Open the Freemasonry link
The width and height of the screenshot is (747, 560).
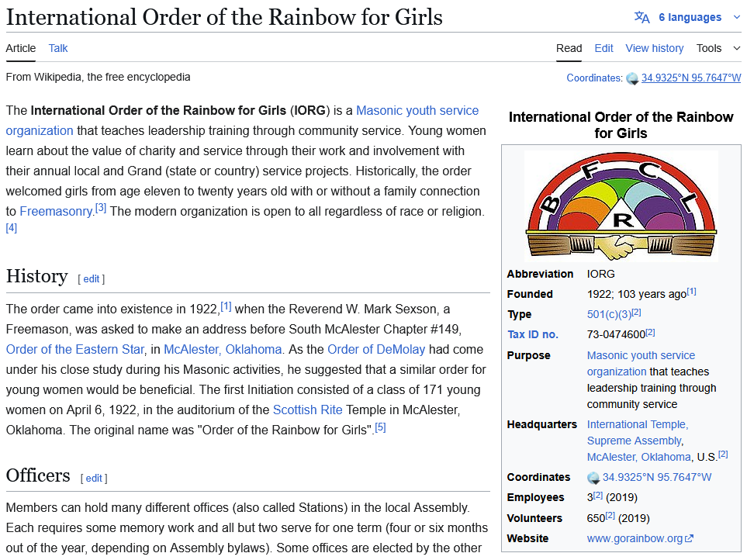[x=56, y=212]
